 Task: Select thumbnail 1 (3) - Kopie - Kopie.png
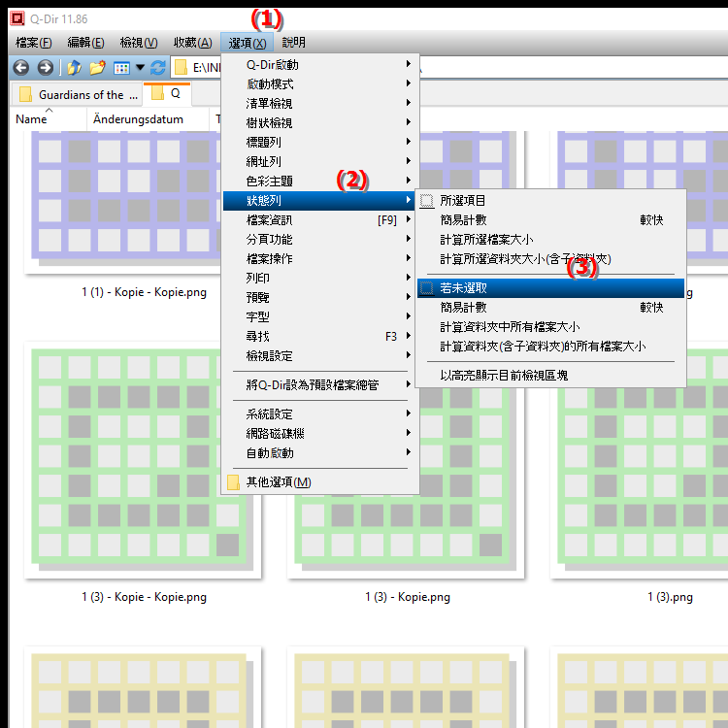143,460
